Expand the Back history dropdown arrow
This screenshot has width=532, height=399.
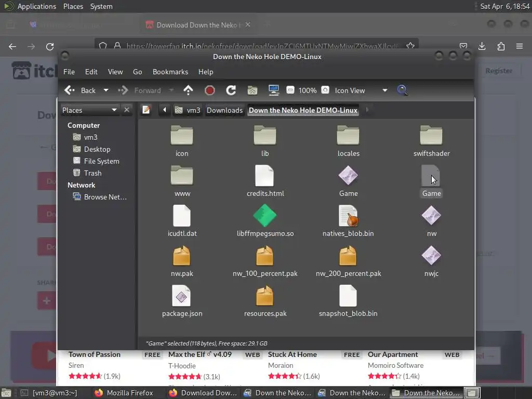[x=106, y=90]
